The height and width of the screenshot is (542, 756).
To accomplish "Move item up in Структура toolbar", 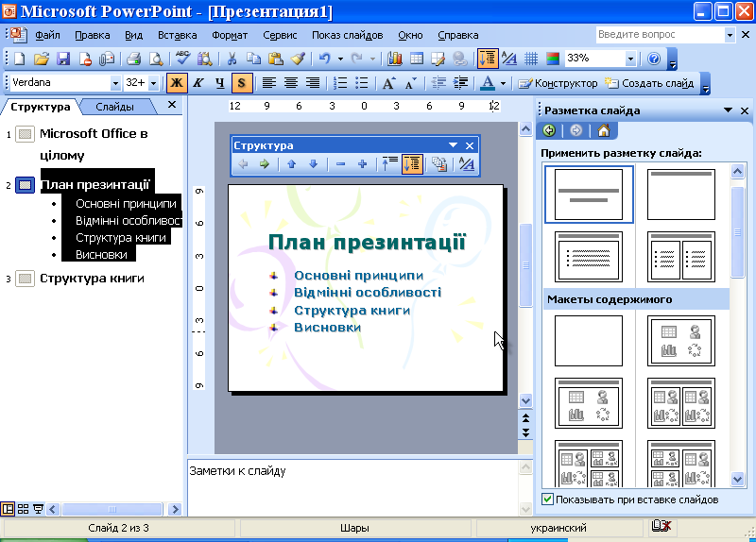I will [x=291, y=164].
